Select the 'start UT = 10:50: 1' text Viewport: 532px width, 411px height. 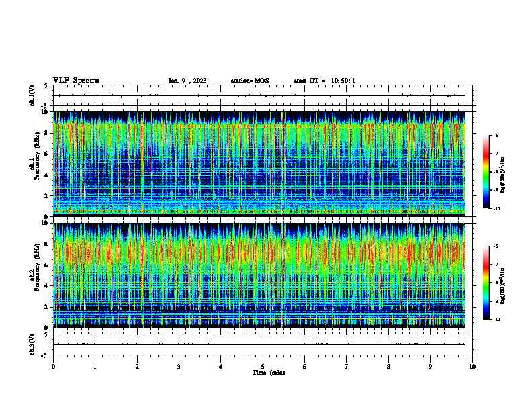coord(324,81)
